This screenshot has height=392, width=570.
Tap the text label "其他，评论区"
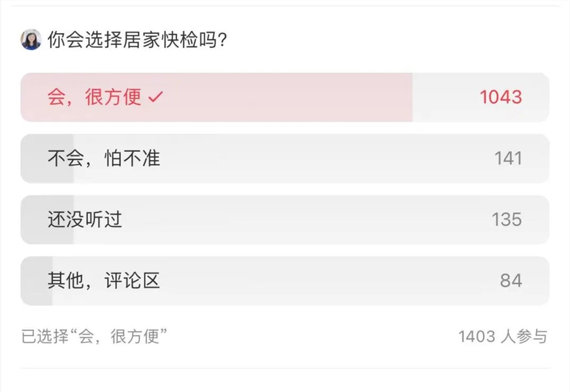(x=104, y=280)
